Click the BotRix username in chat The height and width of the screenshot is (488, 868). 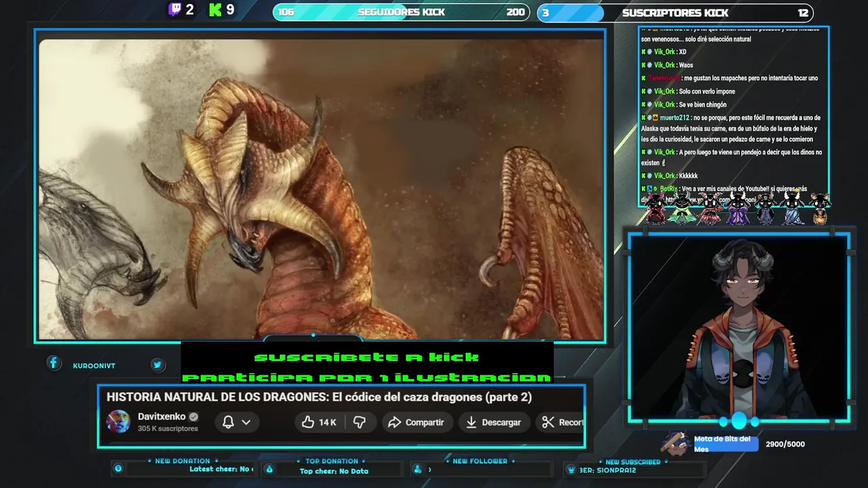[x=668, y=188]
